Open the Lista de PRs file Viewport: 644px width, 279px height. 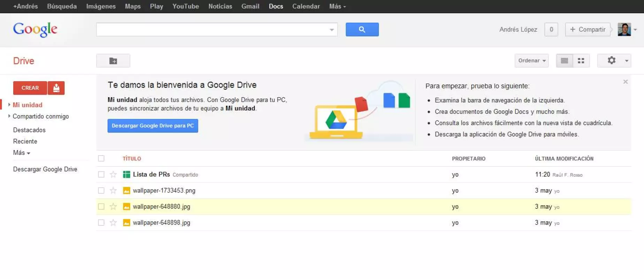[151, 174]
